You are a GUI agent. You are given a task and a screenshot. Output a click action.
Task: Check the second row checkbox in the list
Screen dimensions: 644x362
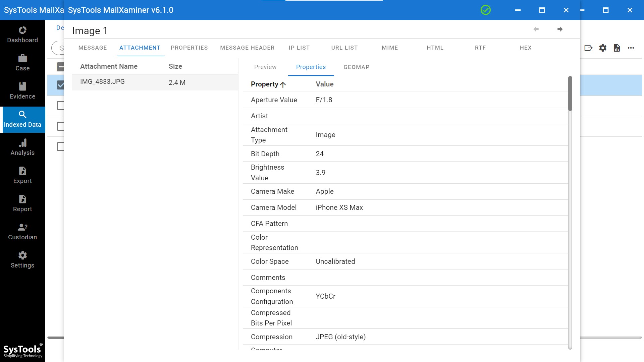coord(60,105)
